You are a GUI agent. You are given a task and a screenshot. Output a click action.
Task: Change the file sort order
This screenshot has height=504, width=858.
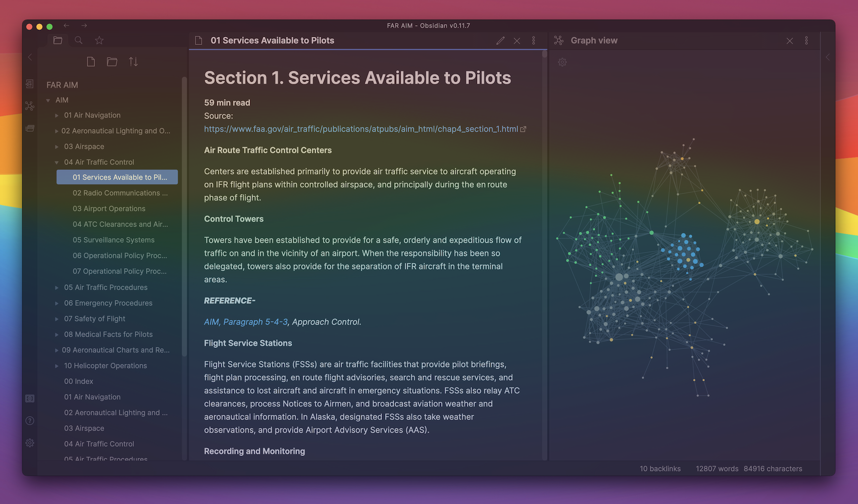click(133, 62)
